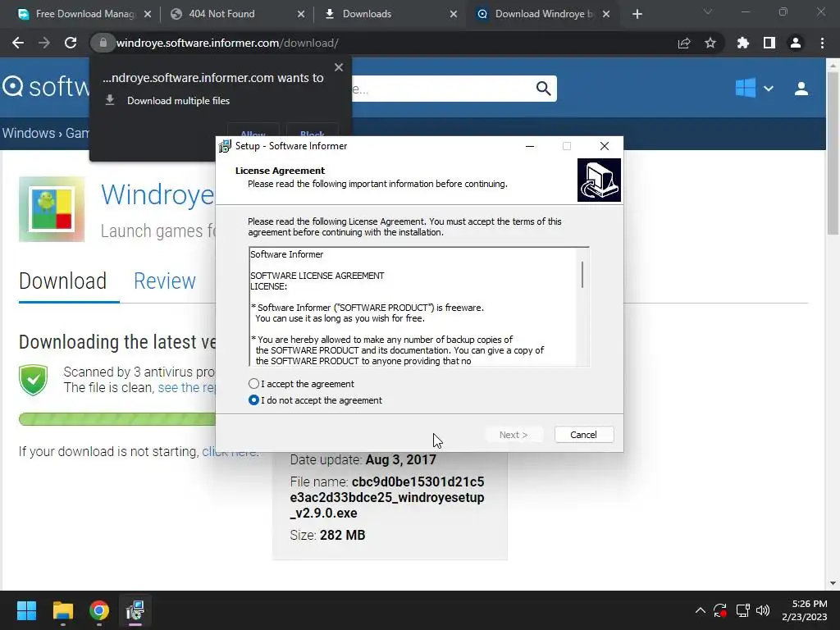The width and height of the screenshot is (840, 630).
Task: Click the Software Informer logo
Action: click(x=46, y=86)
